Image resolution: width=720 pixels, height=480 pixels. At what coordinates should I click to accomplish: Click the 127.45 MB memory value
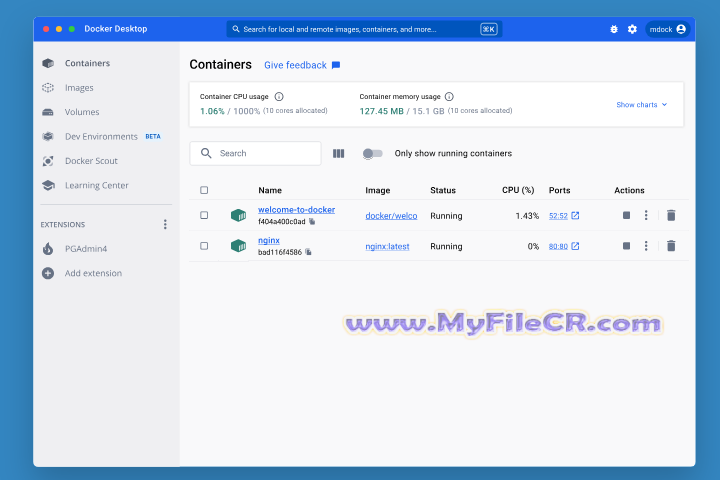coord(382,111)
